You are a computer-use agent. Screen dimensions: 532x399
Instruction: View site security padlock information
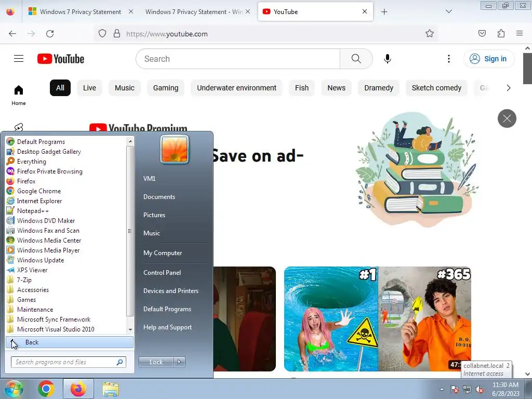[x=117, y=34]
